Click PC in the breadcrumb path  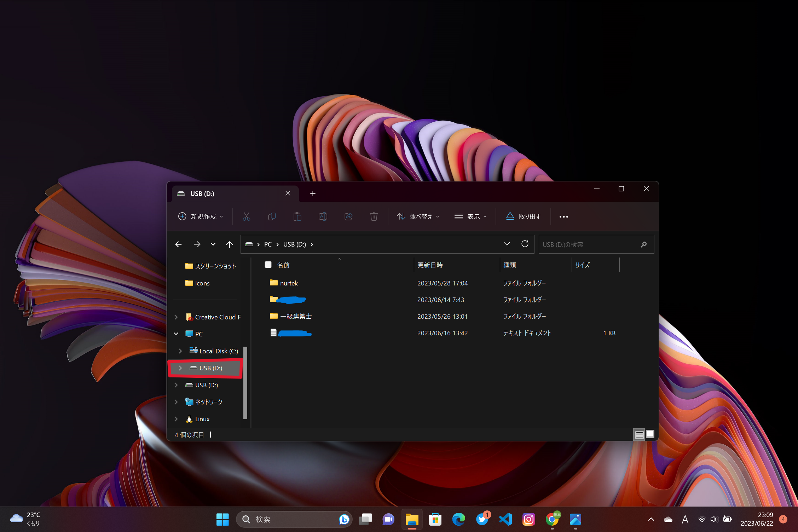268,244
